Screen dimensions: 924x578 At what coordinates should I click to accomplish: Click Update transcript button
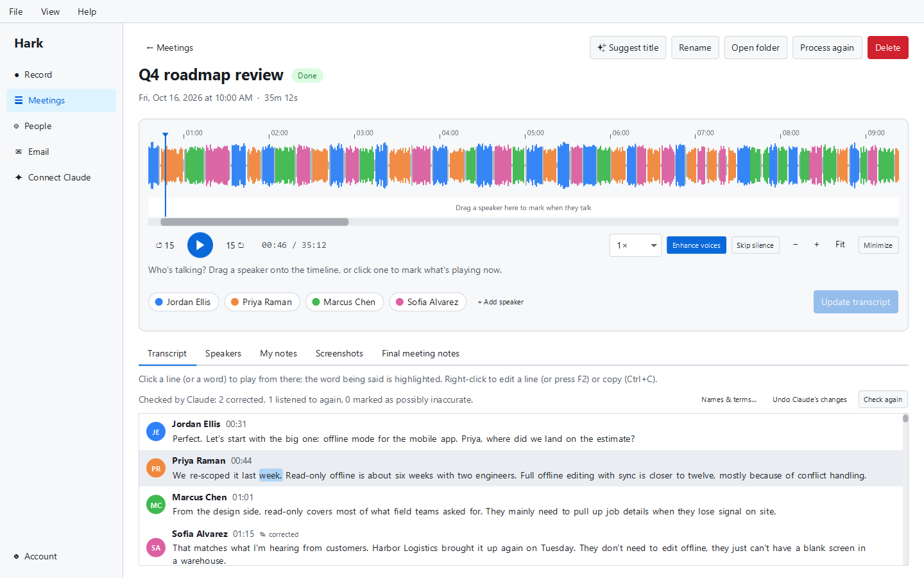(855, 302)
